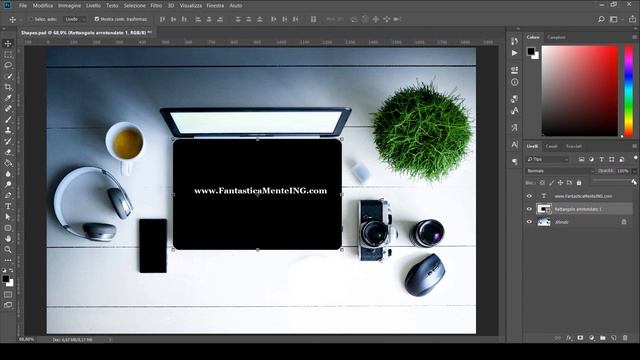The height and width of the screenshot is (360, 640).
Task: Change the screen mode from the toolbox
Action: (x=8, y=305)
